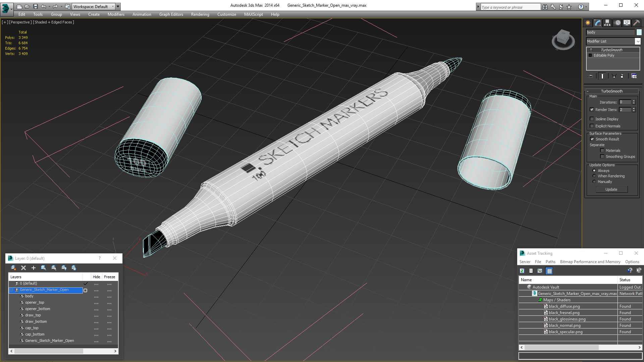Click the Status column header in Asset Tracking

(x=629, y=280)
